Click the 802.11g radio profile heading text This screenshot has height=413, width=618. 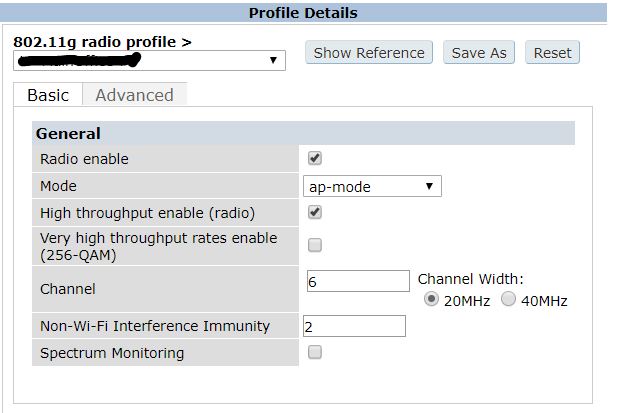[102, 42]
